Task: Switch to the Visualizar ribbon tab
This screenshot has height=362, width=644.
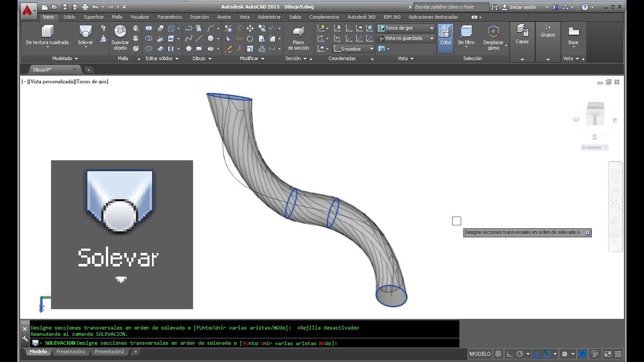Action: pyautogui.click(x=140, y=17)
